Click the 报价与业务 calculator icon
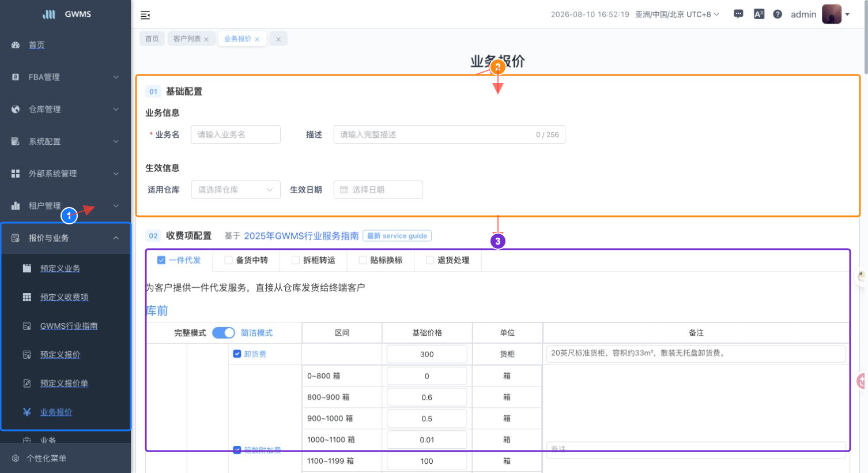The image size is (868, 473). [16, 238]
